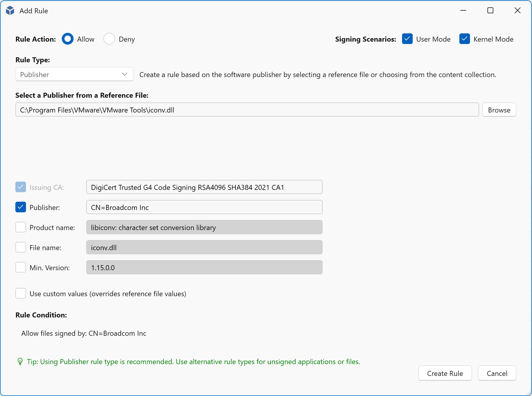
Task: Enable the File name checkbox
Action: (21, 247)
